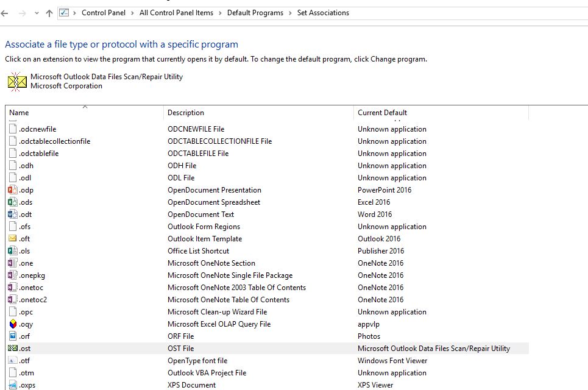Click Microsoft OneNote Single File Package
588x390 pixels.
(230, 275)
